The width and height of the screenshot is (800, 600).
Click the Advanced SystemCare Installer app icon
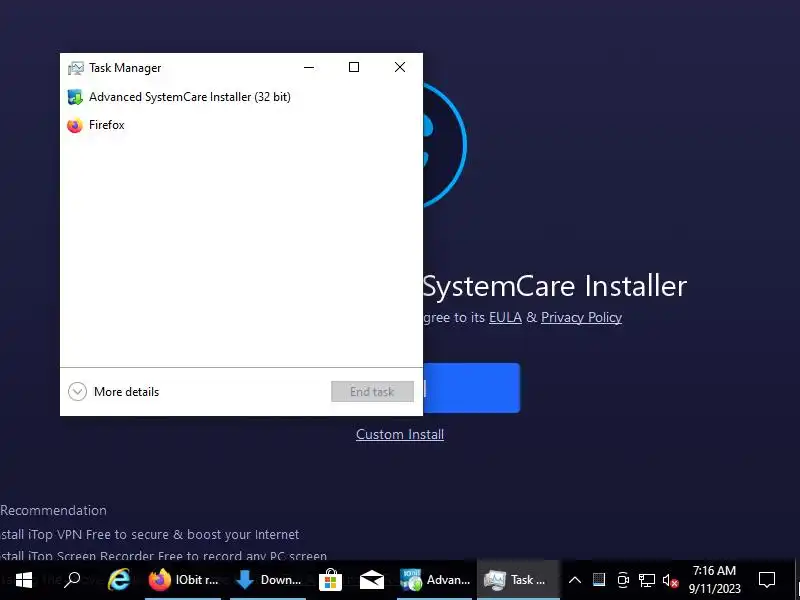click(x=75, y=97)
